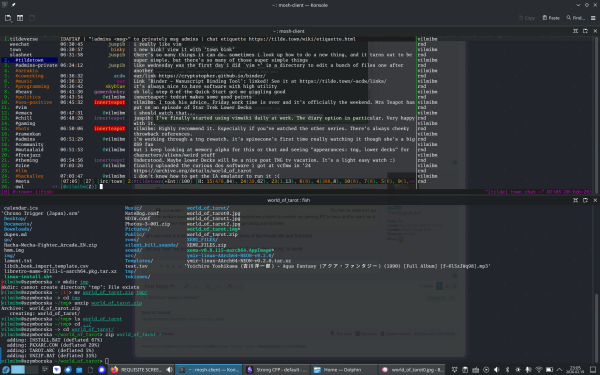The height and width of the screenshot is (375, 600).
Task: Switch to Strong CFP taskbar entry
Action: [x=276, y=370]
